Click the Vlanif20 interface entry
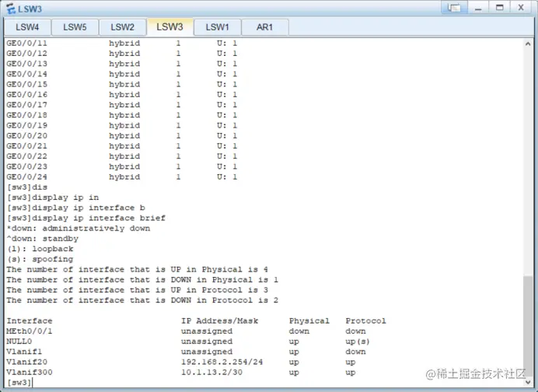This screenshot has width=538, height=392. click(26, 362)
